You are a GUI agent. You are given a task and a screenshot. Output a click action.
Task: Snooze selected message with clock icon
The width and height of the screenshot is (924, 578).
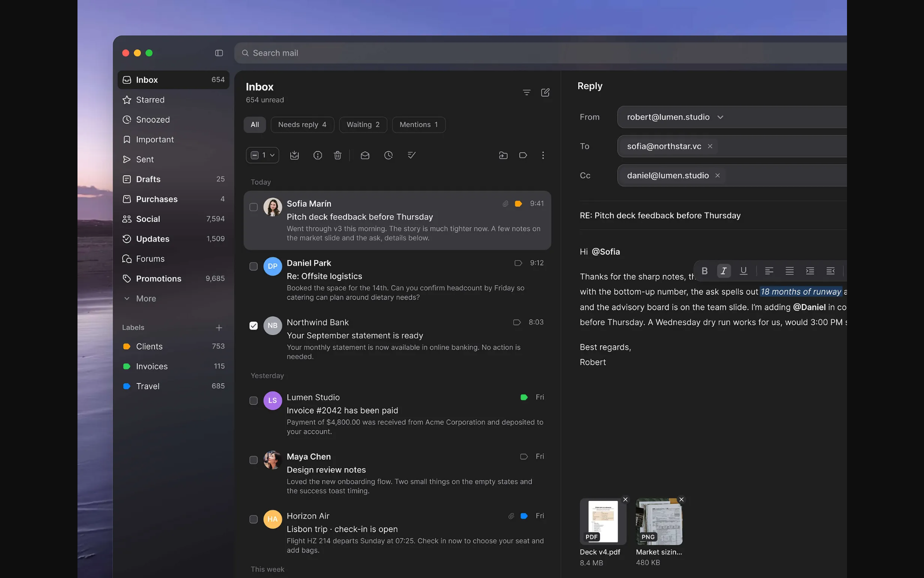pyautogui.click(x=388, y=155)
